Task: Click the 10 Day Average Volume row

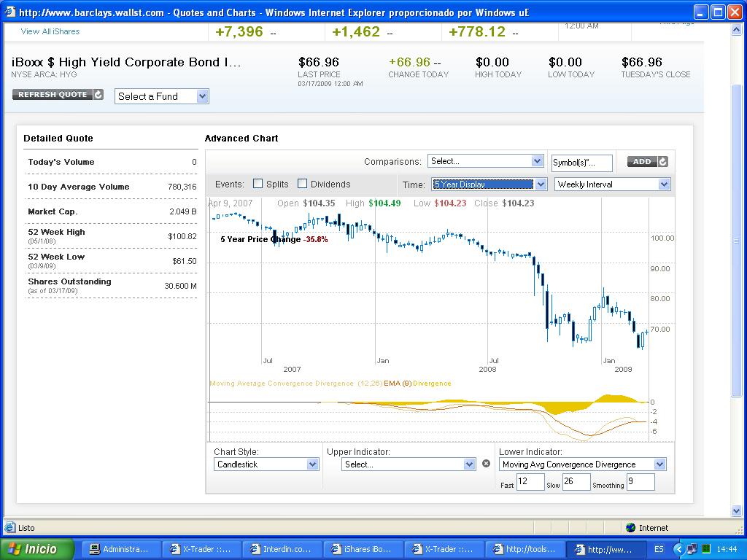Action: (112, 187)
